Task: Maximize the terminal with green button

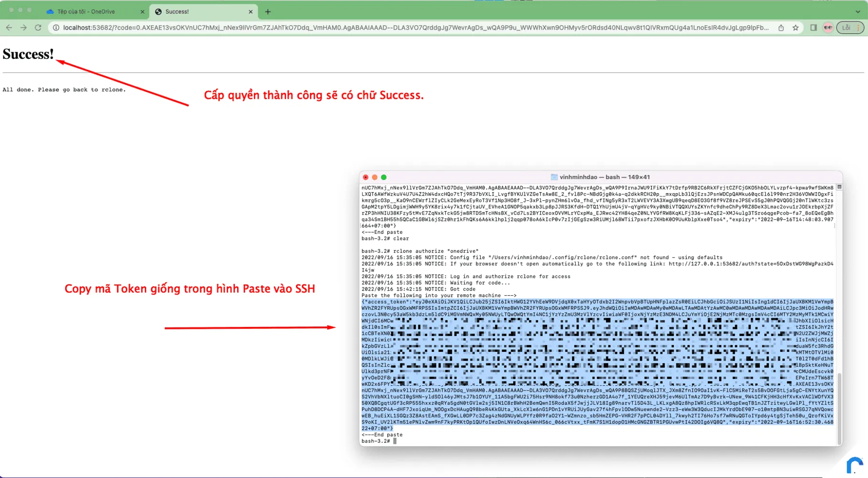Action: 384,177
